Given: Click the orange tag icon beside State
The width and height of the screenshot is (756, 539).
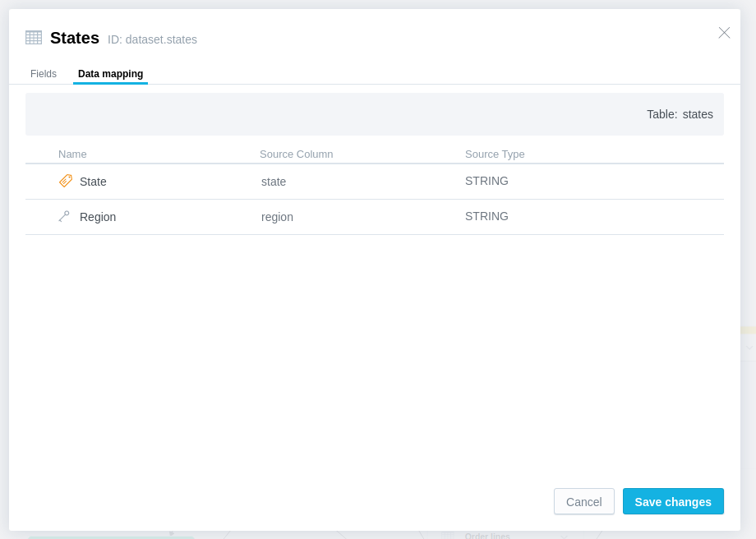Looking at the screenshot, I should pyautogui.click(x=66, y=181).
